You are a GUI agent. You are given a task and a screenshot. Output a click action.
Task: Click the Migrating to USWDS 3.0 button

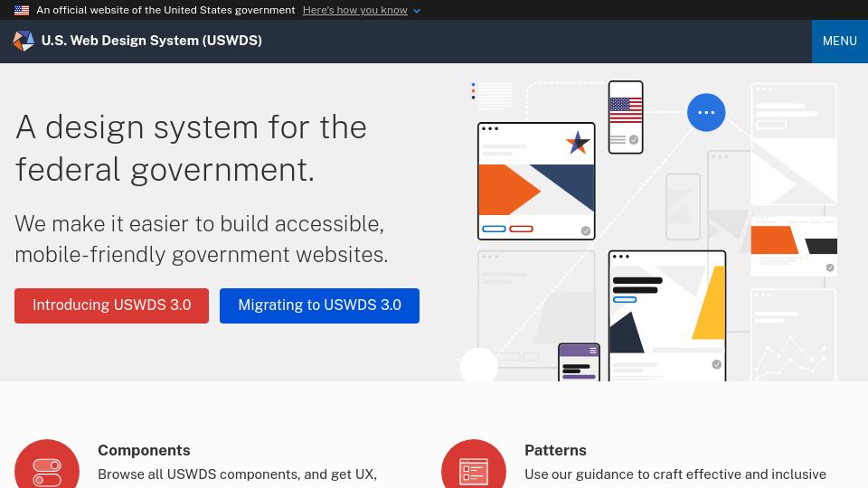[319, 305]
